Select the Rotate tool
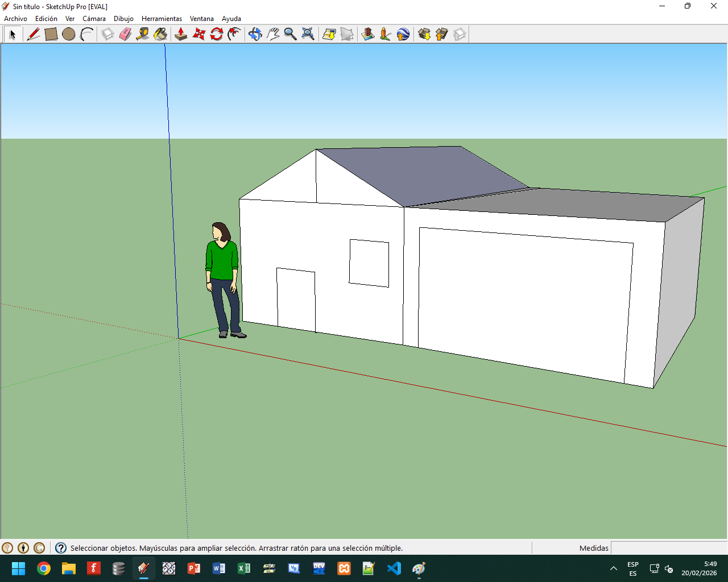Viewport: 728px width, 582px height. click(x=216, y=34)
